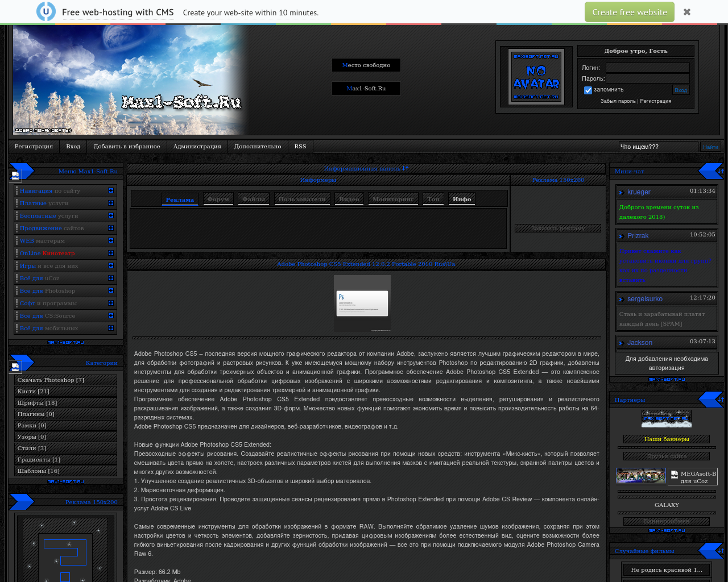728x582 pixels.
Task: Toggle the Партнеры block arrows icon
Action: 721,400
